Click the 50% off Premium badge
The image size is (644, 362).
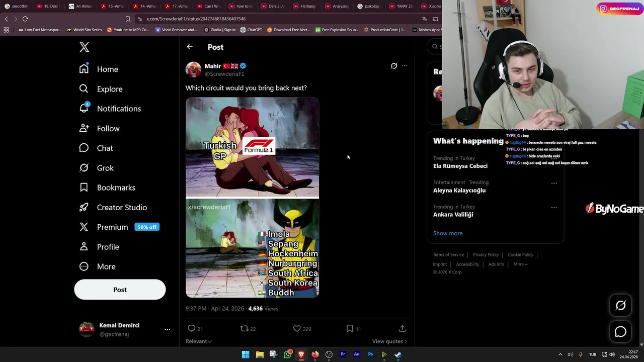(x=147, y=227)
